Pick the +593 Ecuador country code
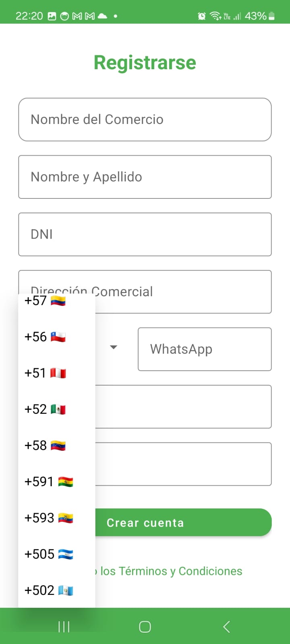This screenshot has height=644, width=290. pyautogui.click(x=48, y=518)
